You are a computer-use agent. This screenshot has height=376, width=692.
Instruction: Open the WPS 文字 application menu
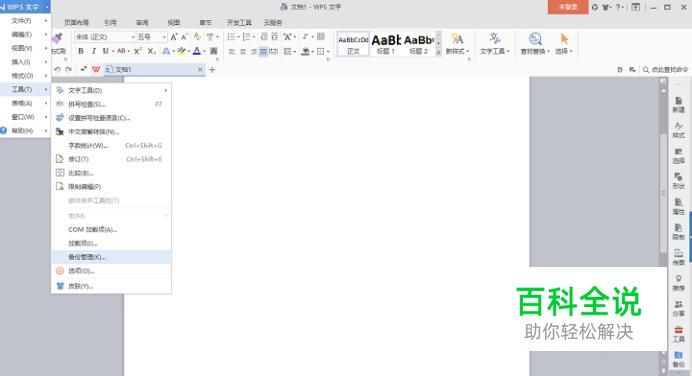[25, 7]
